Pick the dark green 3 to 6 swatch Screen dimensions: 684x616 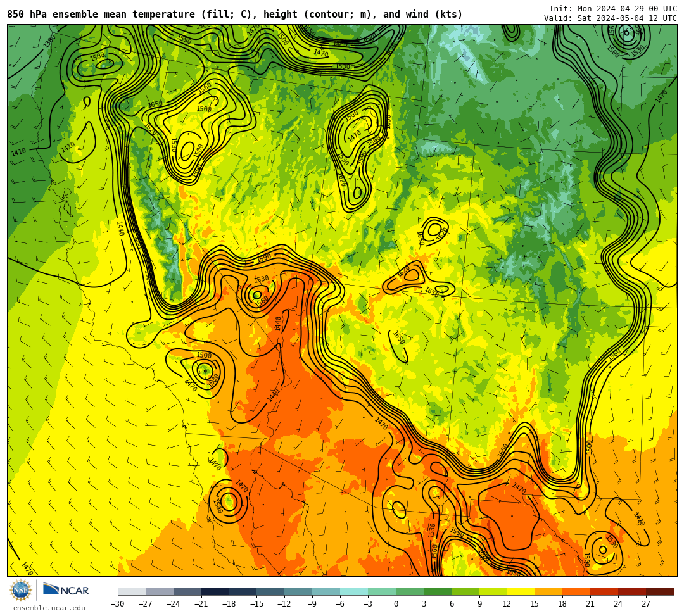(438, 591)
